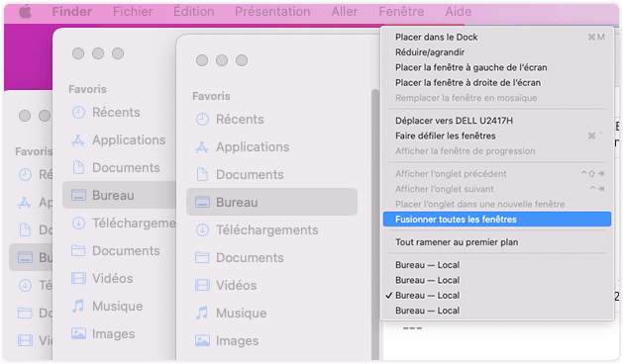
Task: Click Récents clock icon in middle Finder window
Action: coord(78,113)
